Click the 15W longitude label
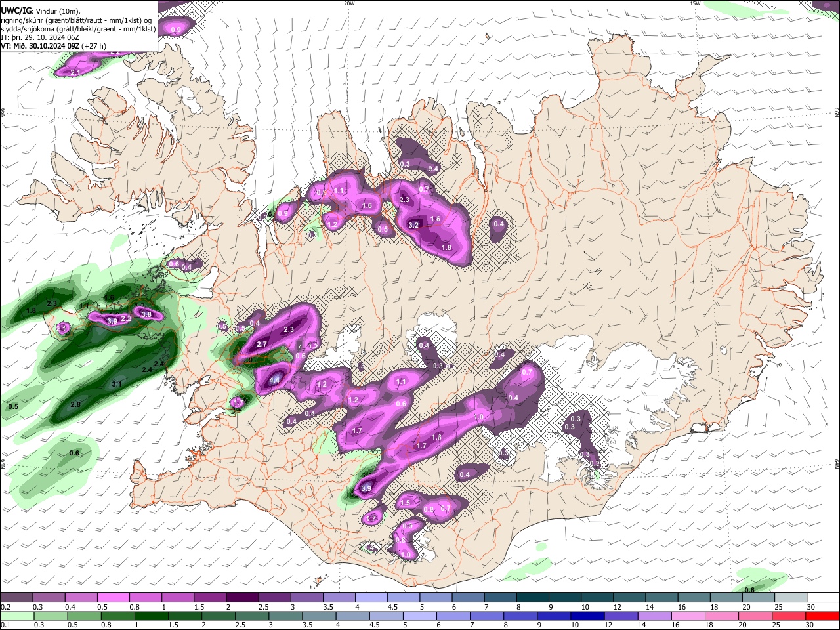 click(x=695, y=3)
